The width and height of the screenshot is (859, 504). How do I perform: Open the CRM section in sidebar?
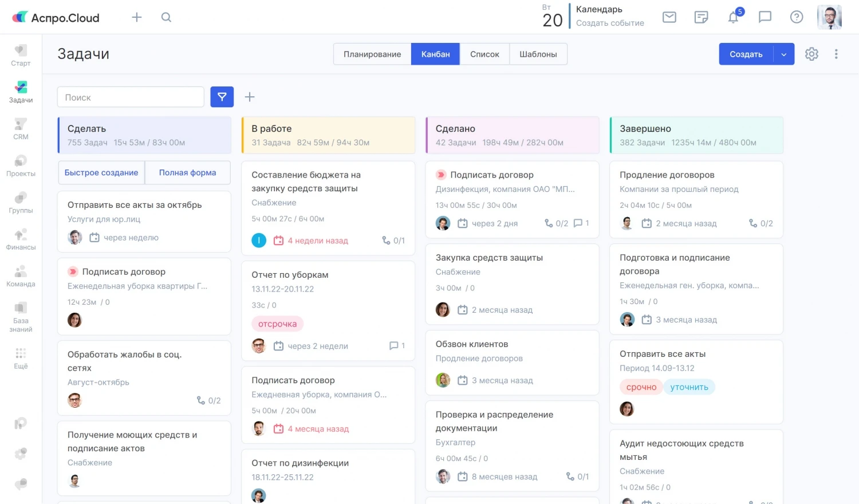click(x=21, y=128)
